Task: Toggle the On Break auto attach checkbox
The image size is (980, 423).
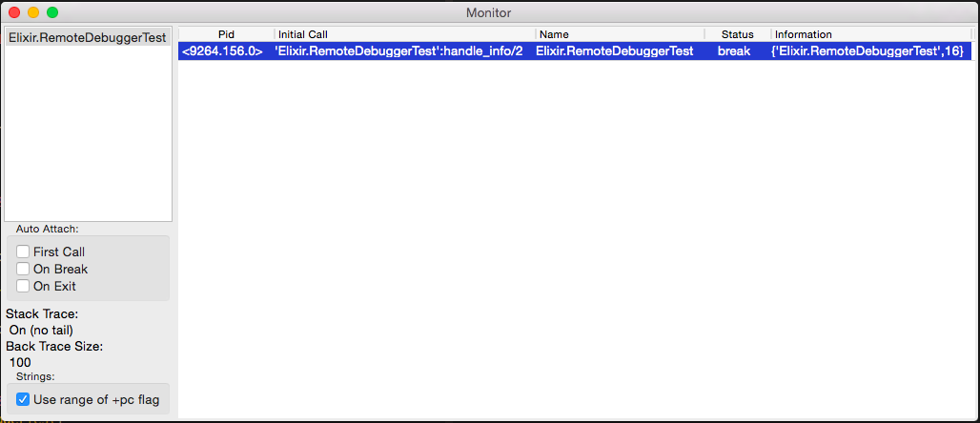Action: [x=23, y=269]
